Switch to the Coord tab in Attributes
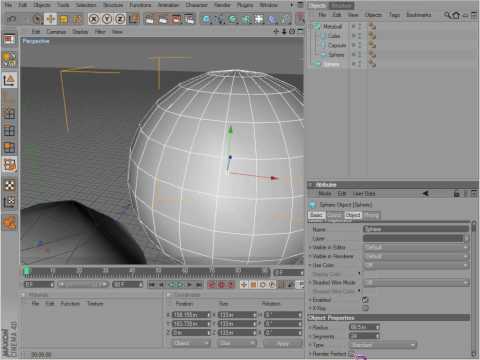This screenshot has width=480, height=360. [x=334, y=215]
